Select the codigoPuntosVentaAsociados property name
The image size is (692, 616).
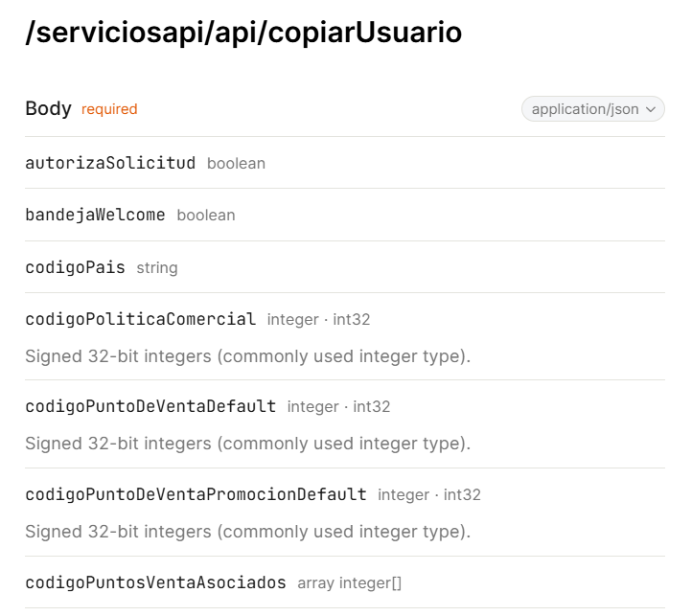coord(155,582)
